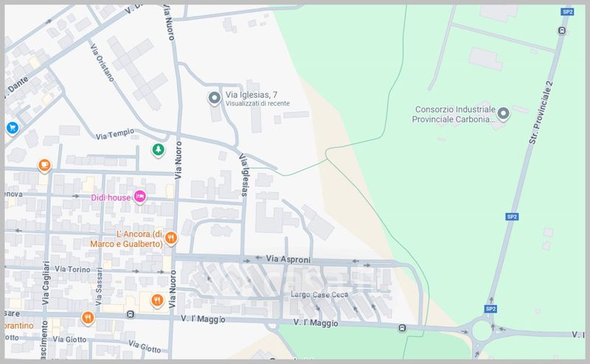Click the bus stop icon left of Via Nuoro on V. I Maggio
The width and height of the screenshot is (590, 364).
click(x=131, y=315)
